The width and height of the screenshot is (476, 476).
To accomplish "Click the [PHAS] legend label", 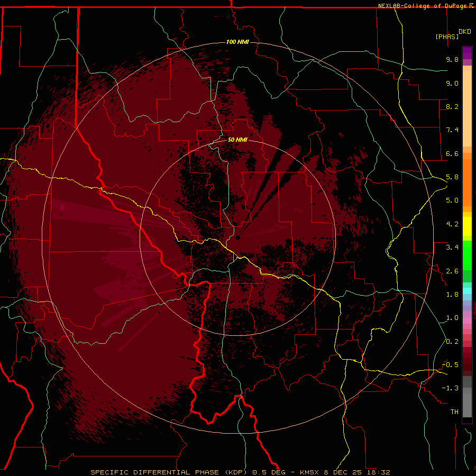I will [x=447, y=36].
